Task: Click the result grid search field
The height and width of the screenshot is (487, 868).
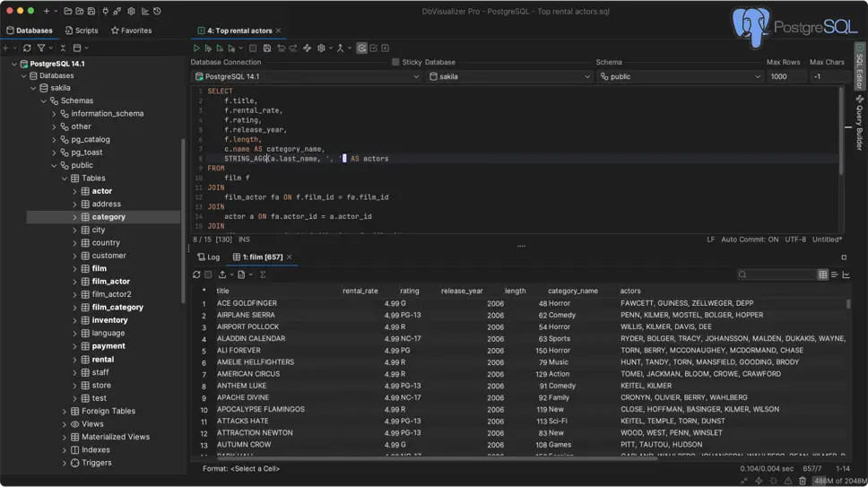Action: pos(777,274)
